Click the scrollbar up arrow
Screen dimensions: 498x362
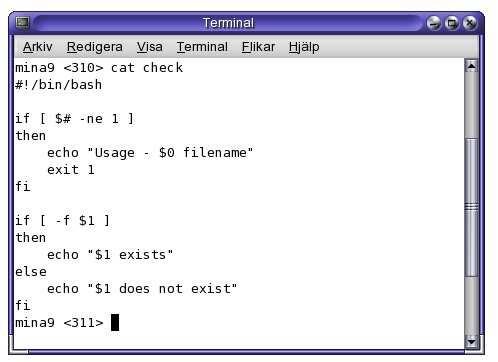point(471,66)
